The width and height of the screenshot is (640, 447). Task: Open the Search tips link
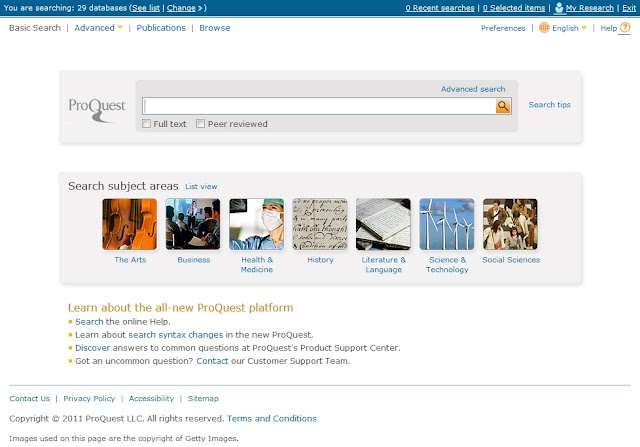549,105
